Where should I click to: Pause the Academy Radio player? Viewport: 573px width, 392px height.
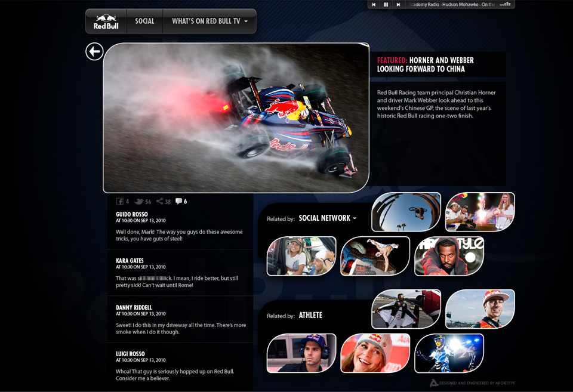point(386,5)
